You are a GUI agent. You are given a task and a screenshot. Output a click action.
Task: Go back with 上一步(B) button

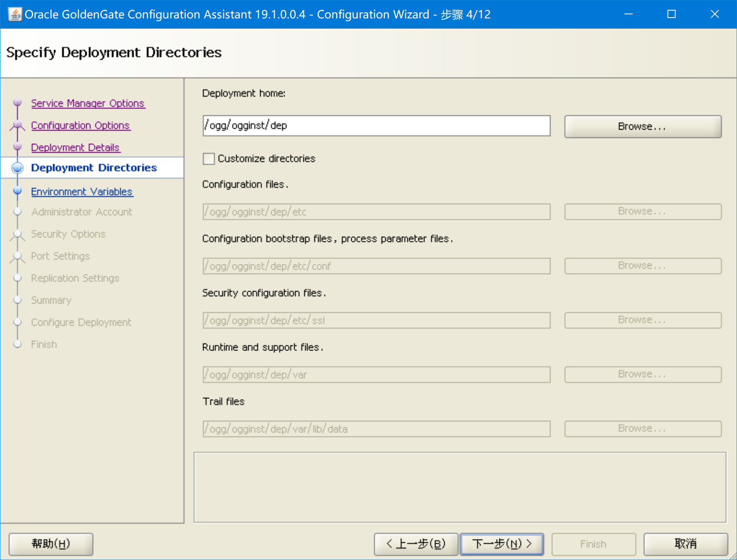pos(416,544)
